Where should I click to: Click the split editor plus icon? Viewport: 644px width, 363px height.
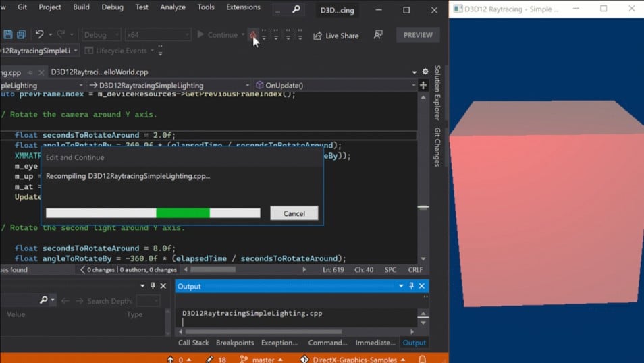[x=423, y=86]
